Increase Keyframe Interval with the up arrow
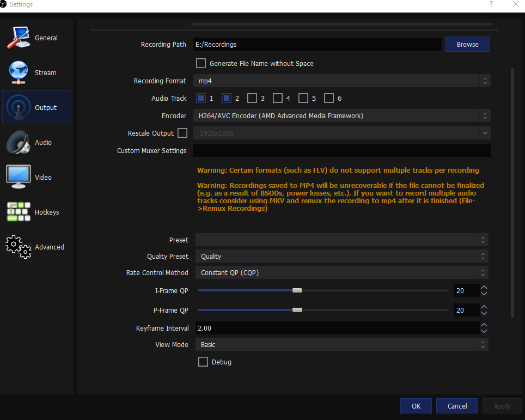This screenshot has width=525, height=420. click(x=484, y=325)
